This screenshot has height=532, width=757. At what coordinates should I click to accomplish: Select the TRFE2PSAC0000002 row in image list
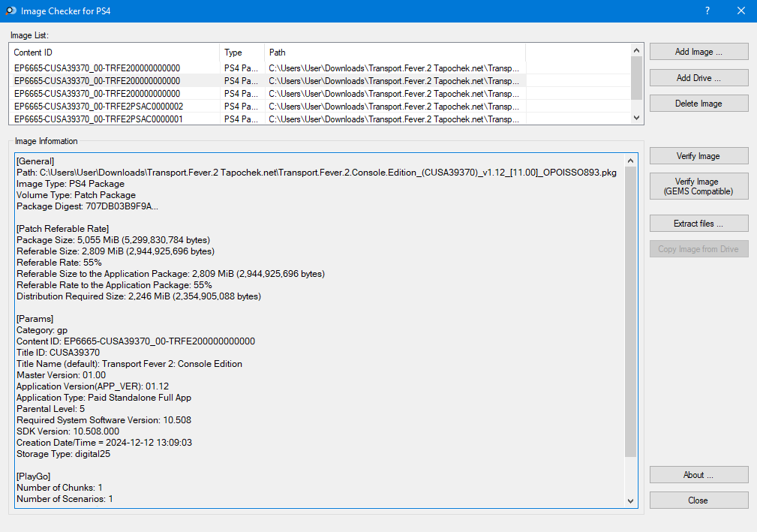(266, 107)
